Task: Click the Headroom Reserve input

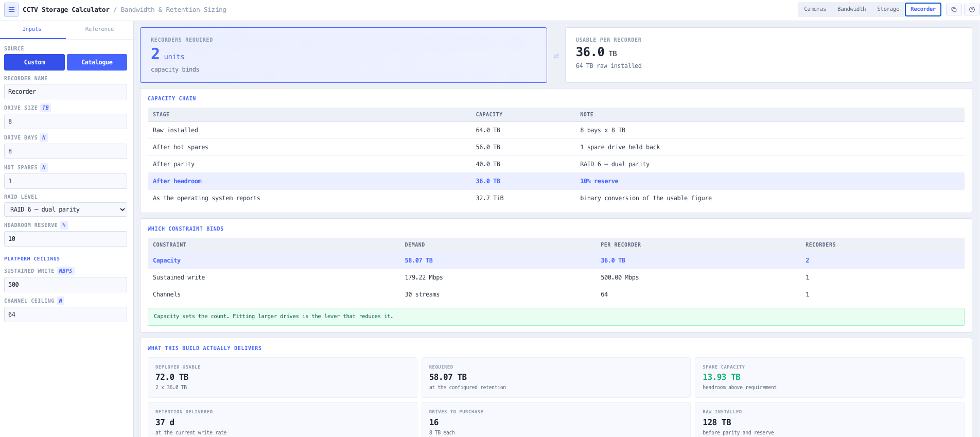Action: (x=65, y=239)
